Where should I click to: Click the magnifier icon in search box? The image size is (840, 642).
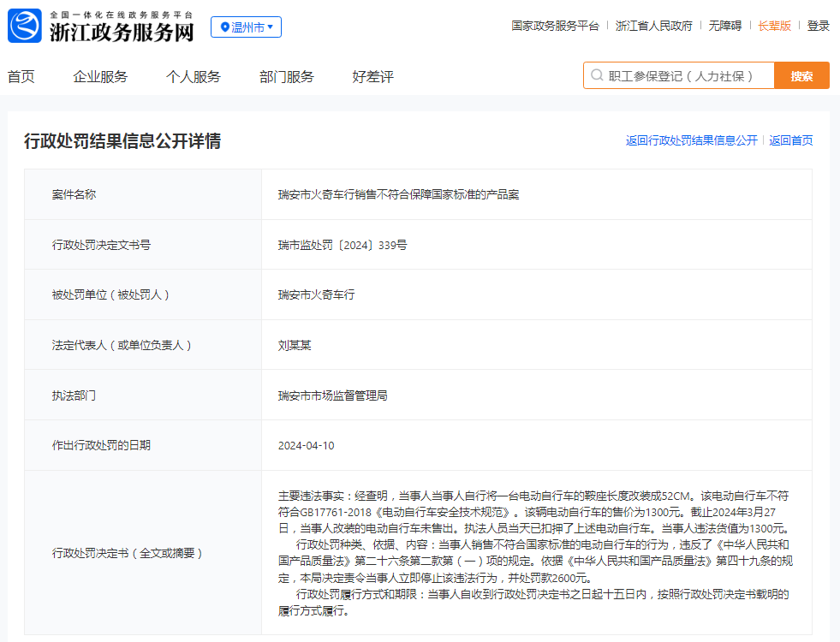tap(597, 76)
